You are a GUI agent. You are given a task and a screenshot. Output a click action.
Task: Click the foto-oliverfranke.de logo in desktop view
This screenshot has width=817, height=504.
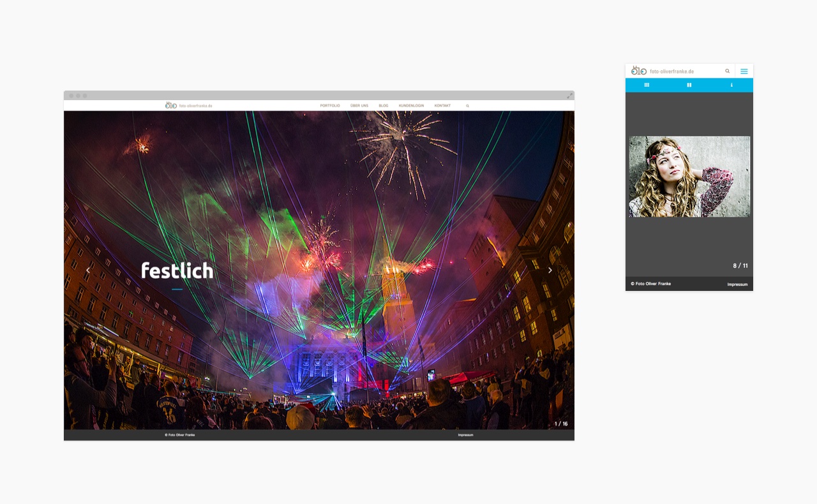[188, 105]
